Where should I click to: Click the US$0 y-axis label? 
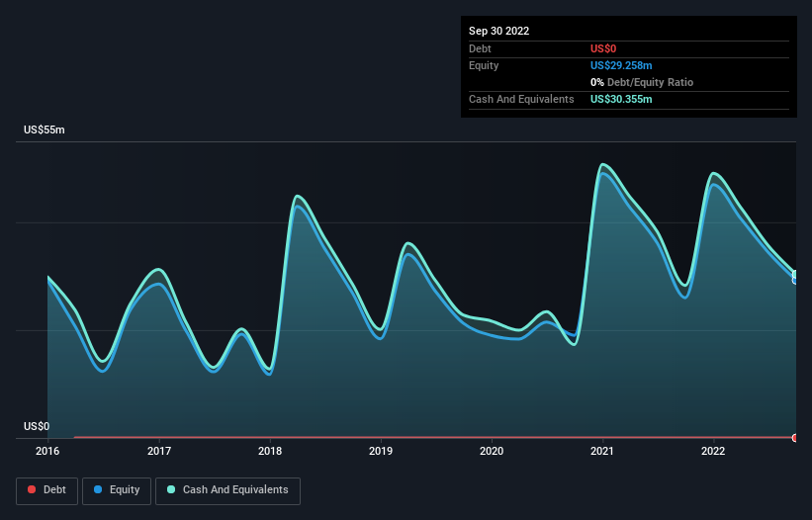tap(37, 426)
